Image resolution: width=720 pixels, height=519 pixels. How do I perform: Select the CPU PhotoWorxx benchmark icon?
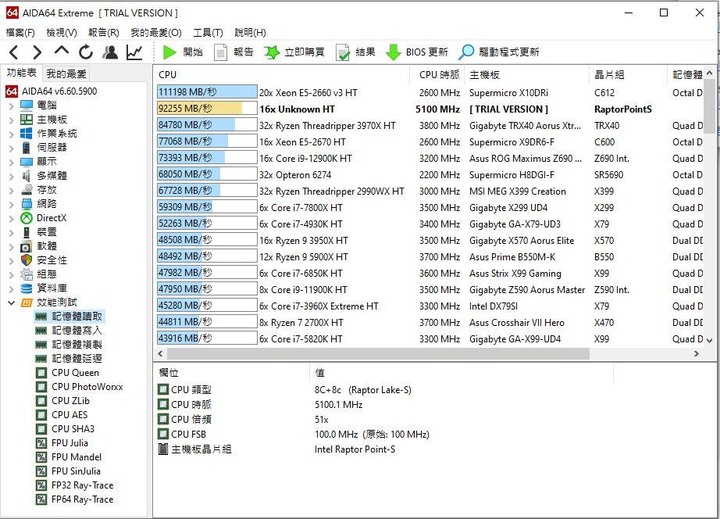click(41, 387)
